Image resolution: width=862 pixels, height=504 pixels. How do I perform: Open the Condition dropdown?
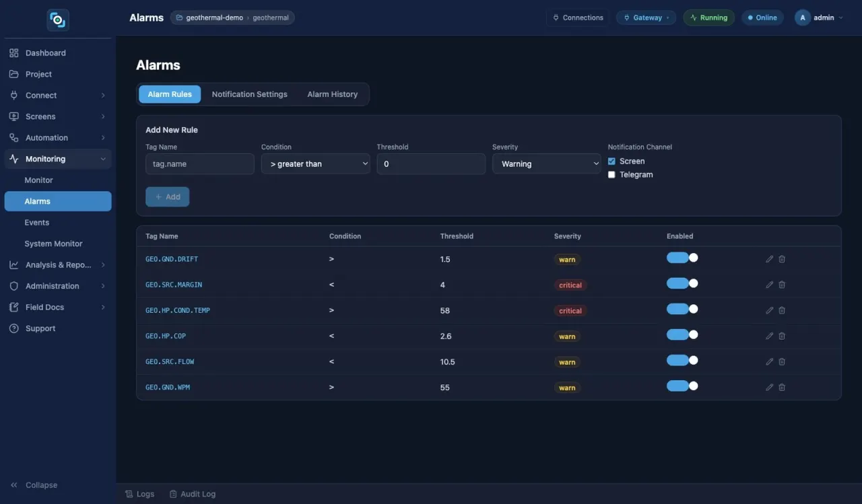click(316, 164)
